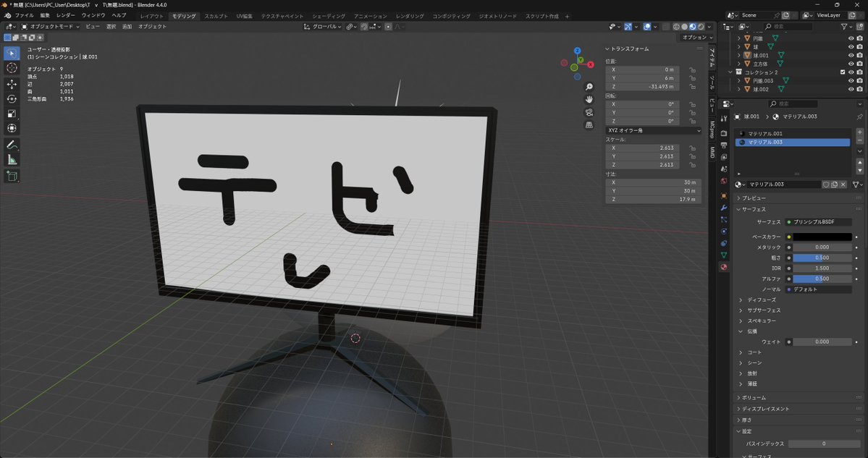The height and width of the screenshot is (458, 868).
Task: Open the Modifiers wrench properties tab
Action: click(723, 208)
